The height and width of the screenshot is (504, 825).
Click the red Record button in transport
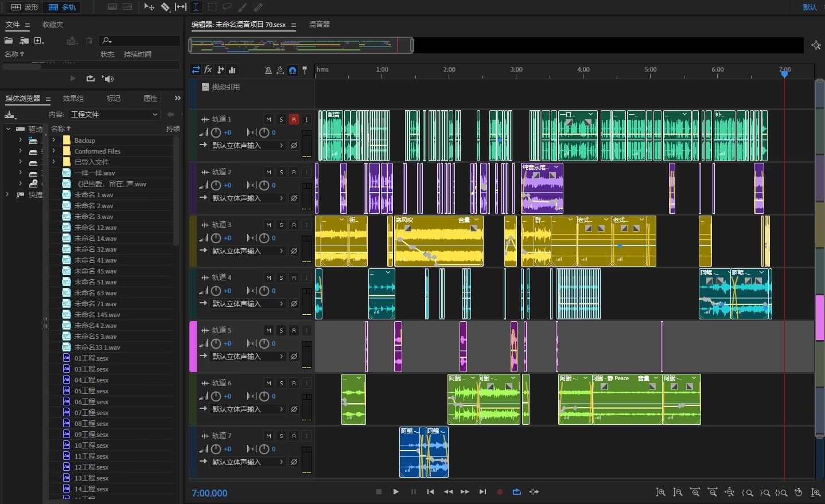tap(499, 492)
